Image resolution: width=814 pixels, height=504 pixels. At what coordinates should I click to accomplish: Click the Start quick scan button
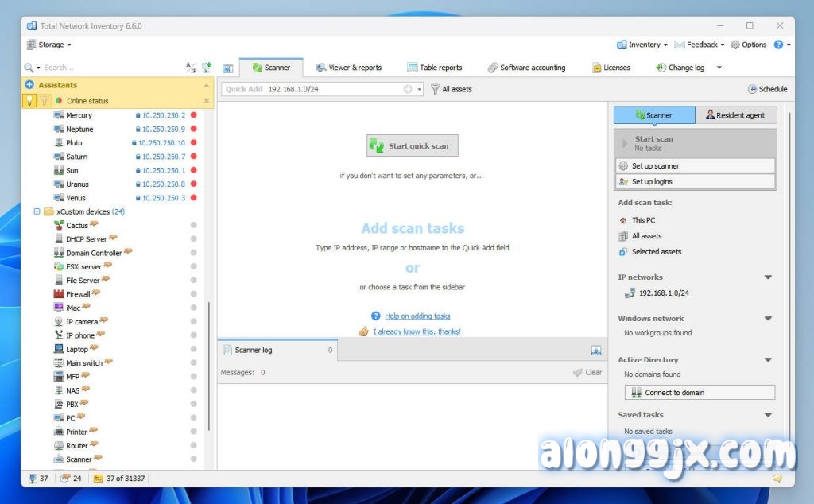[x=412, y=146]
